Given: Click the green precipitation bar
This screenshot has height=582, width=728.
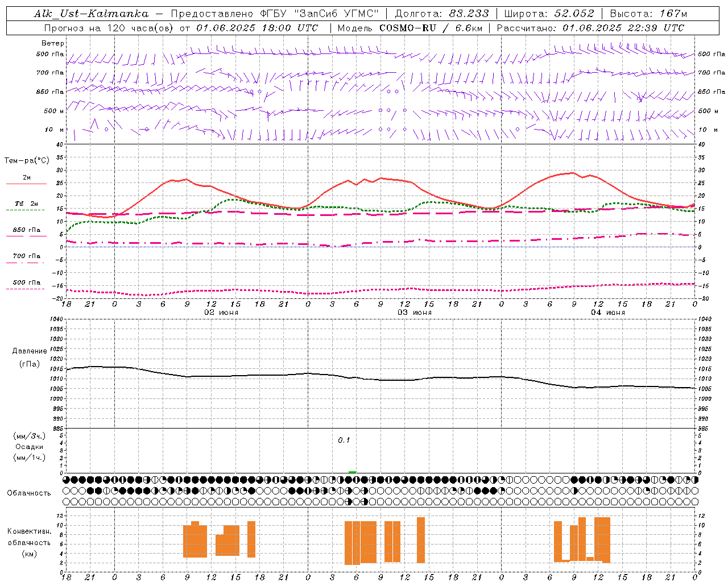Looking at the screenshot, I should tap(352, 472).
